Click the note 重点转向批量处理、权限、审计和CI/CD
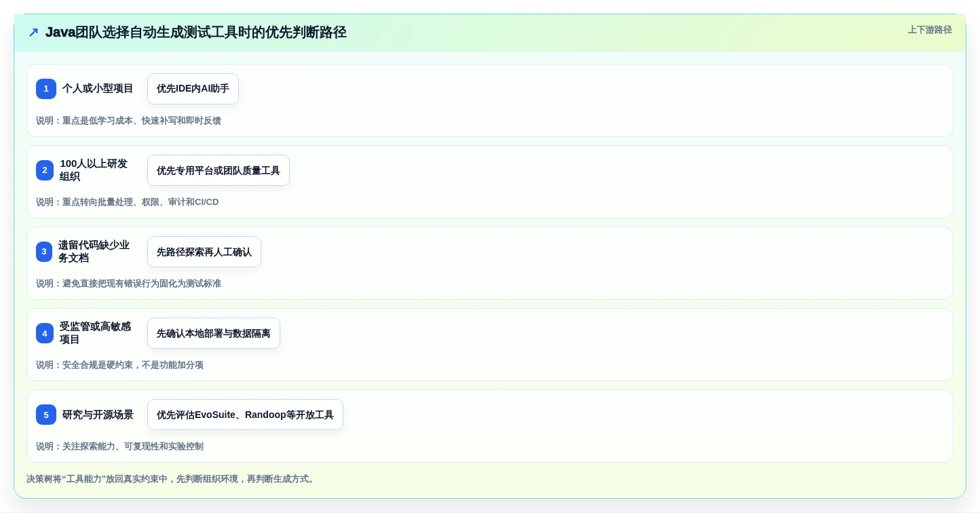Screen dimensions: 980x513 coord(140,202)
